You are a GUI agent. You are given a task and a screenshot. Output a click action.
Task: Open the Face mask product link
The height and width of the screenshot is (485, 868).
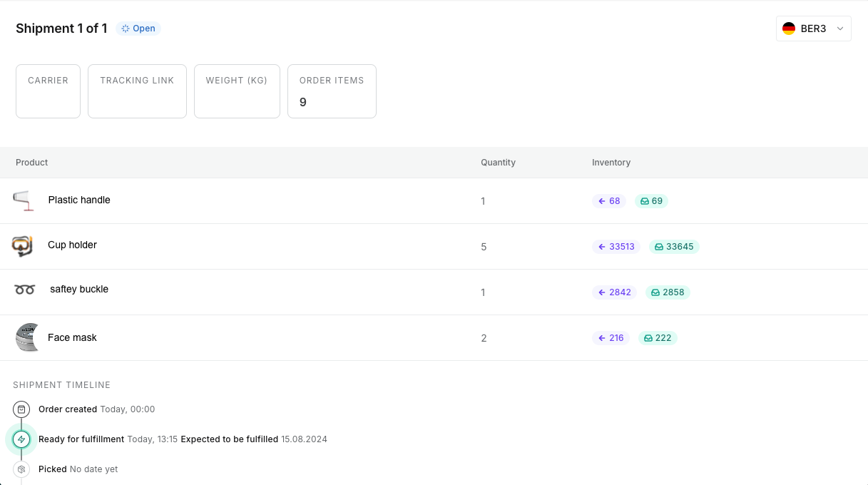(72, 337)
